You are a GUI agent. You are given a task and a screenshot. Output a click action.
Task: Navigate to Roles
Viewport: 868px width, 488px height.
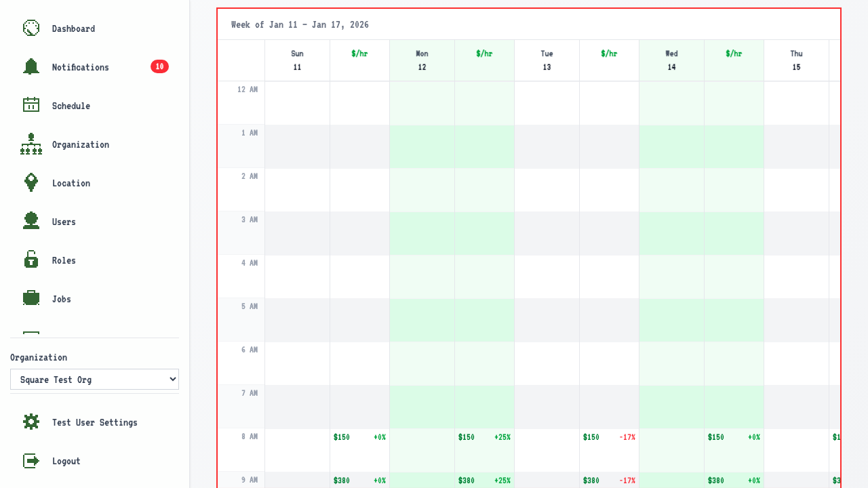click(x=64, y=260)
